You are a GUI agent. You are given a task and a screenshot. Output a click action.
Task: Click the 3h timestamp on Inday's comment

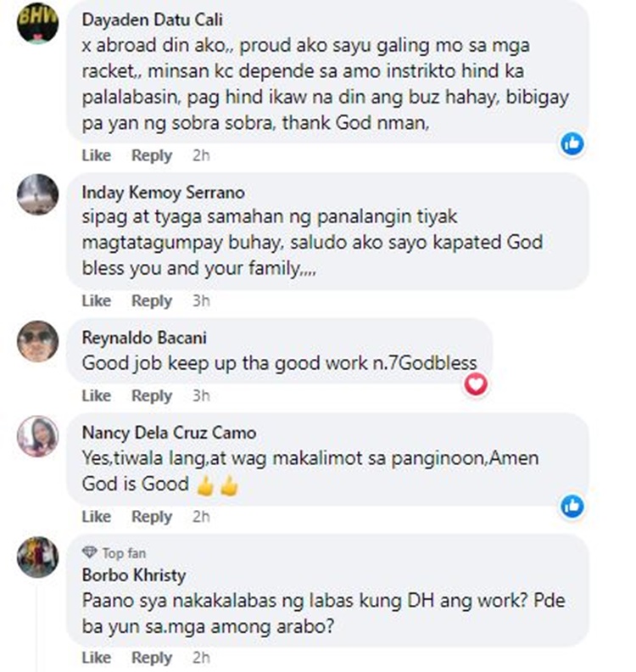(201, 300)
